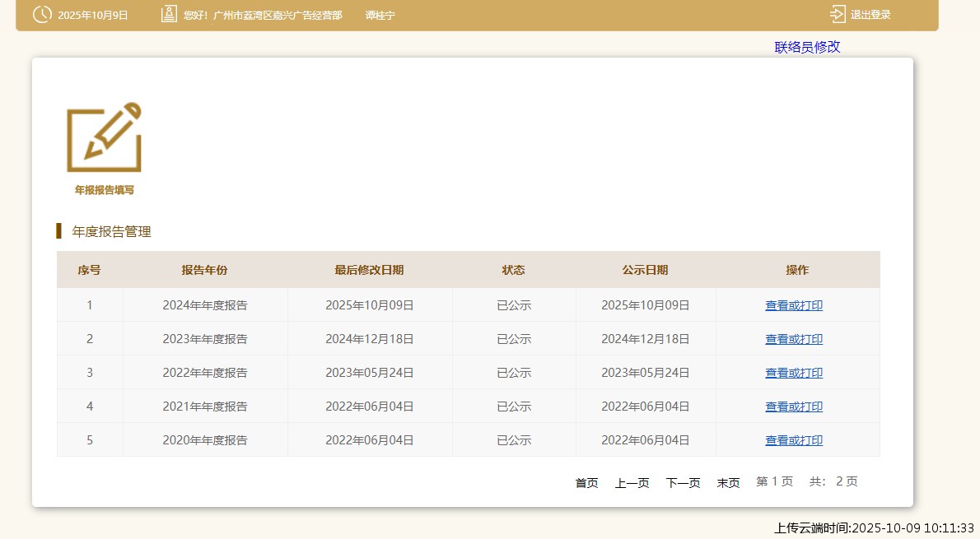Viewport: 980px width, 539px height.
Task: Open the 联络员修改 link
Action: 807,47
